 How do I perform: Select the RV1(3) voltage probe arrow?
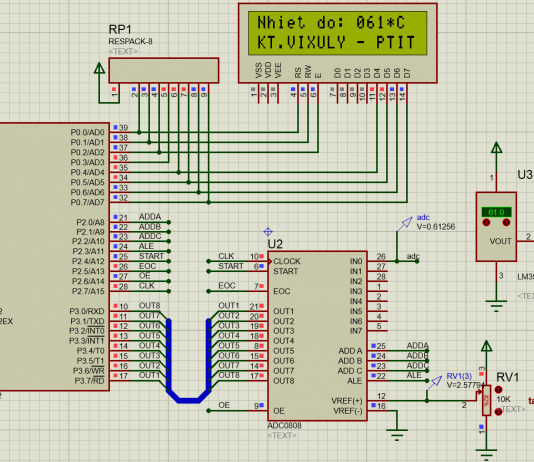(434, 383)
